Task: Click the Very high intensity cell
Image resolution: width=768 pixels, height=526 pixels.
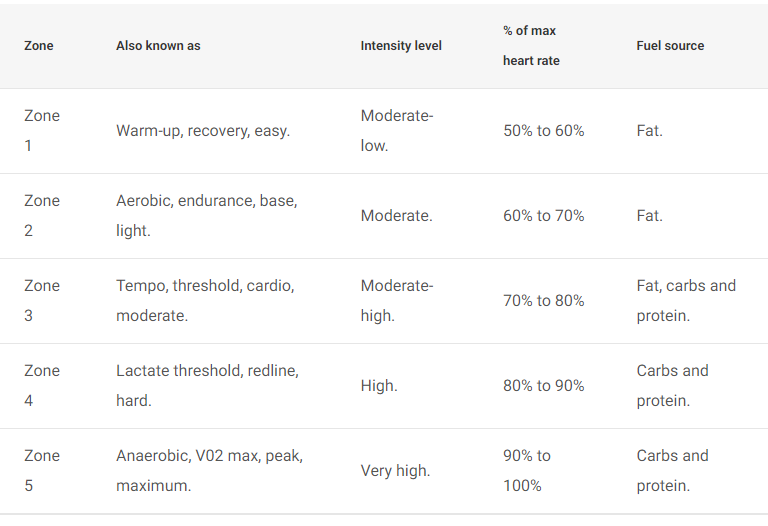Action: tap(395, 471)
